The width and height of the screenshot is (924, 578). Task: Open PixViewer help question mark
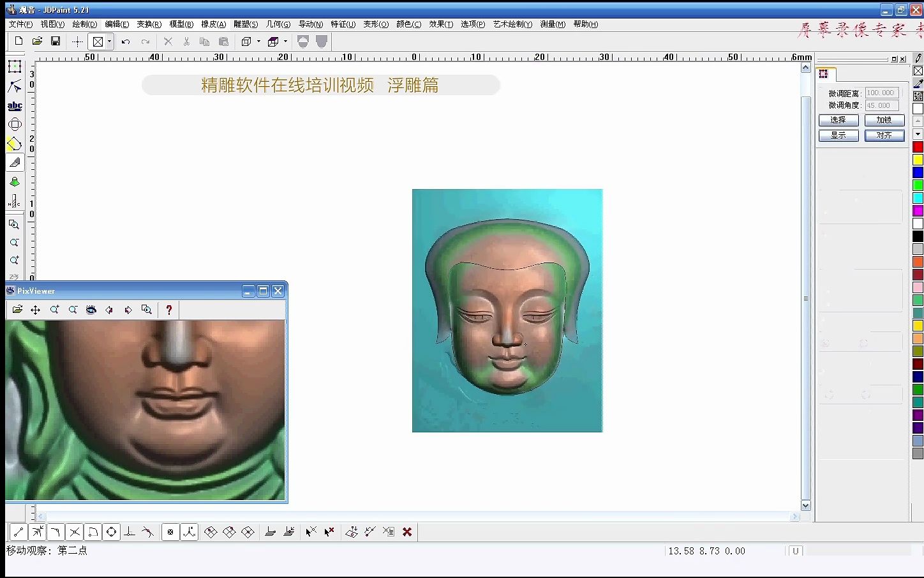coord(169,310)
